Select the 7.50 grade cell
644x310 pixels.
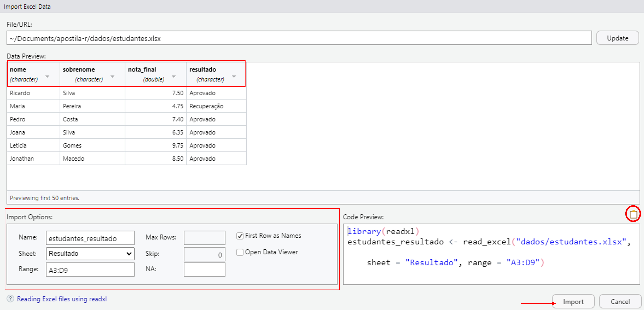[156, 93]
